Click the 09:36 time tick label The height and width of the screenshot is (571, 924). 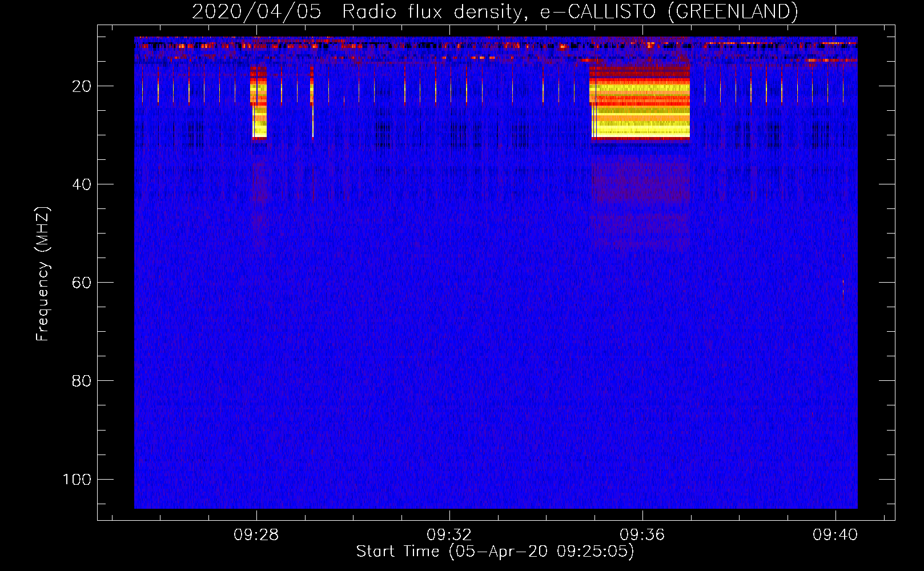point(642,534)
